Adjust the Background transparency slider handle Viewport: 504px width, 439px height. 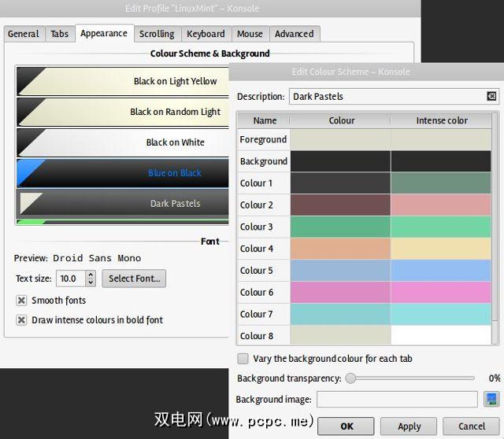pos(350,378)
